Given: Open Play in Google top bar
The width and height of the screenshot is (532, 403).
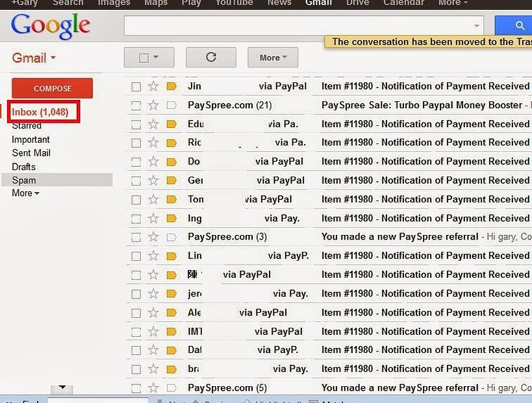Looking at the screenshot, I should [x=192, y=3].
